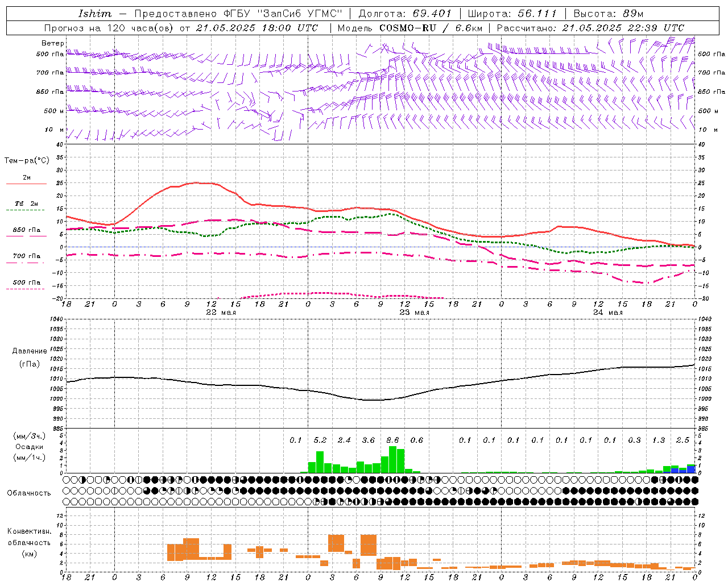This screenshot has height=582, width=728.
Task: Click the 5.2 precipitation total value
Action: click(x=320, y=440)
